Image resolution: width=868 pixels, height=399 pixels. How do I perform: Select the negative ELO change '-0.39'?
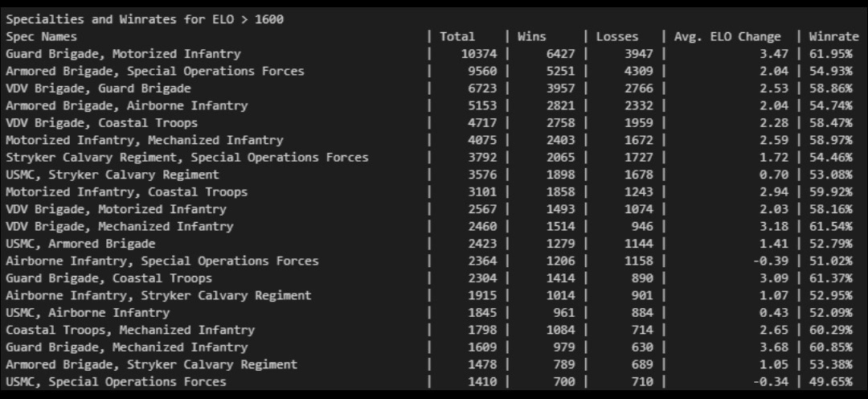coord(771,261)
